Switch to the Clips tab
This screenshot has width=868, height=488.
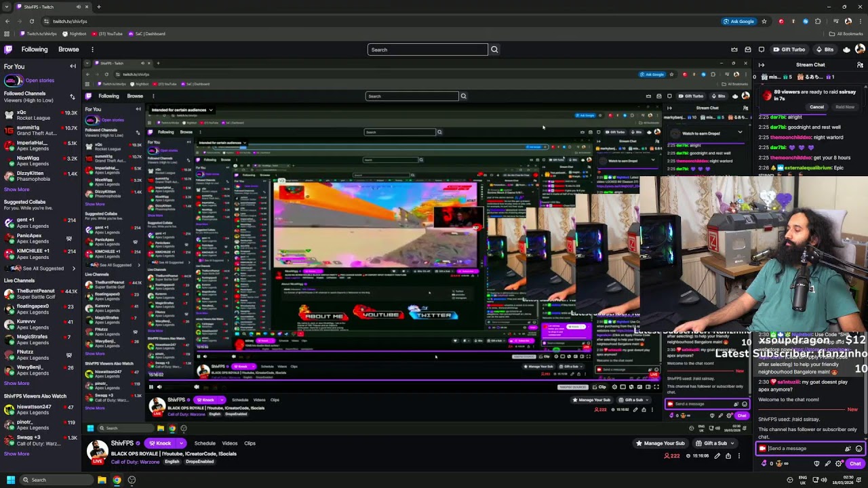(250, 443)
